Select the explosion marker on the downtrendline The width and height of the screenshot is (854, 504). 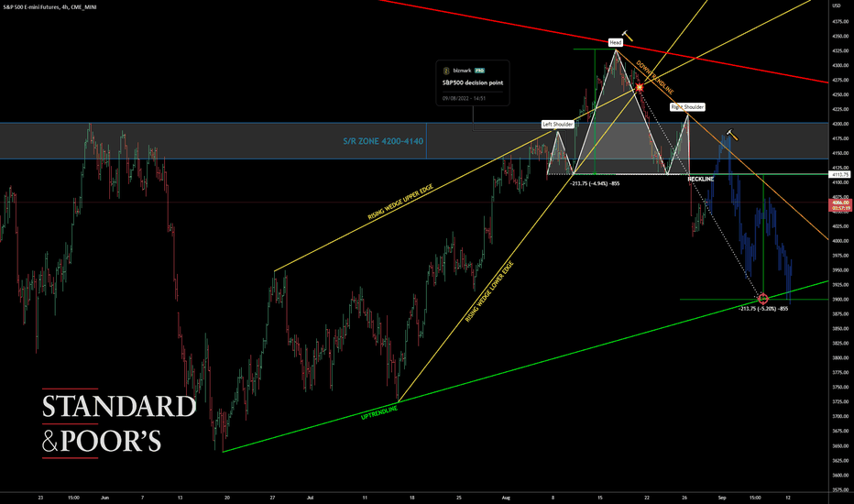(640, 87)
